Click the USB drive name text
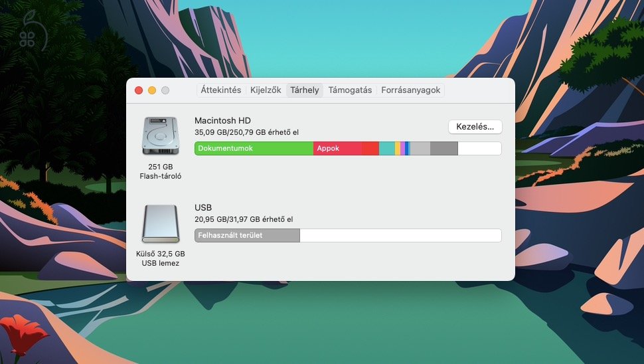 (x=203, y=207)
